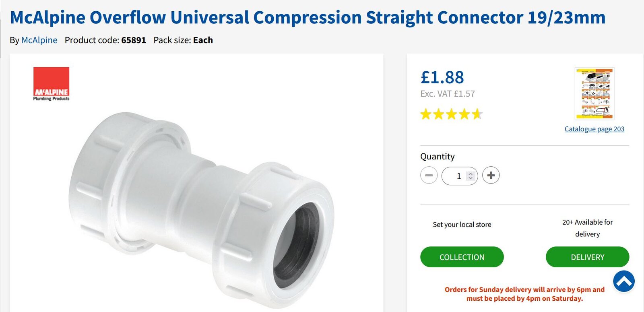644x312 pixels.
Task: Click the minus icon to decrease quantity
Action: tap(429, 175)
